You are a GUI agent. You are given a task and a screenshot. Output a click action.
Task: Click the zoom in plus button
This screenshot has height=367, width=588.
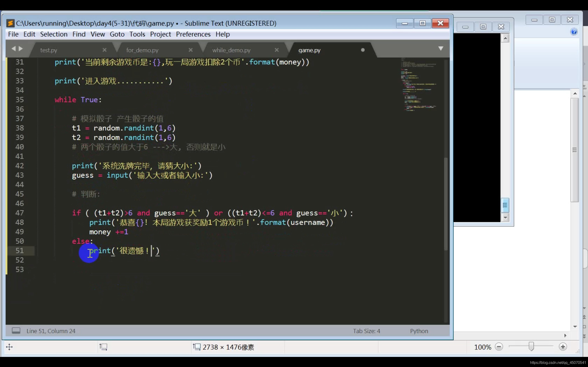[x=563, y=347]
